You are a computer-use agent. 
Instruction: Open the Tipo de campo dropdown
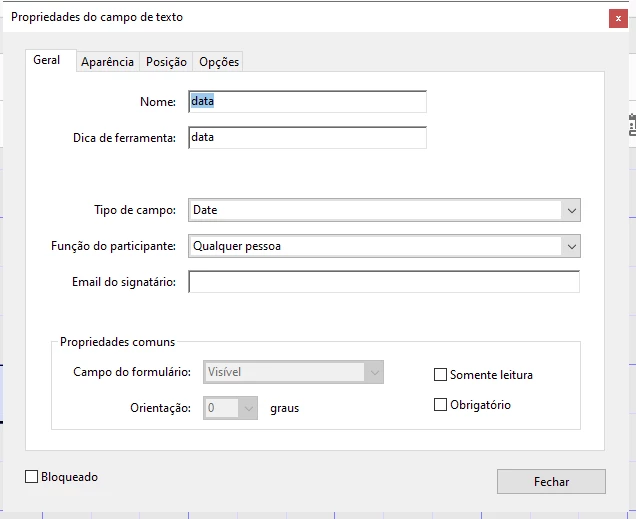point(384,210)
